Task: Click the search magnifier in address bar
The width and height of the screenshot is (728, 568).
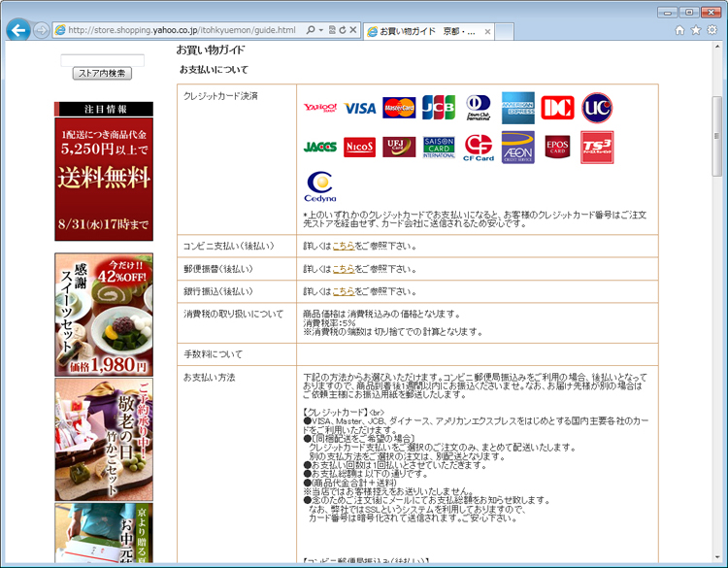Action: click(311, 30)
